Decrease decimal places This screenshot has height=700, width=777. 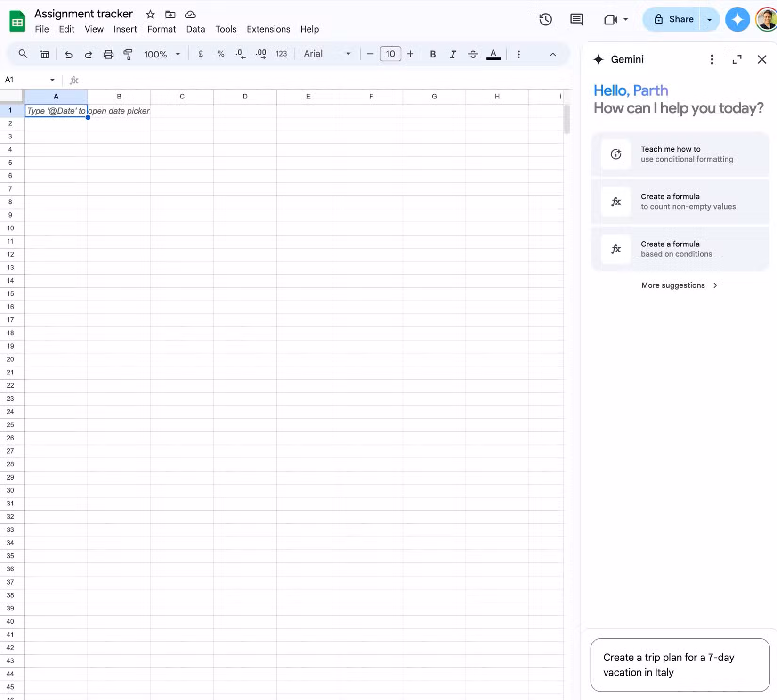[240, 54]
